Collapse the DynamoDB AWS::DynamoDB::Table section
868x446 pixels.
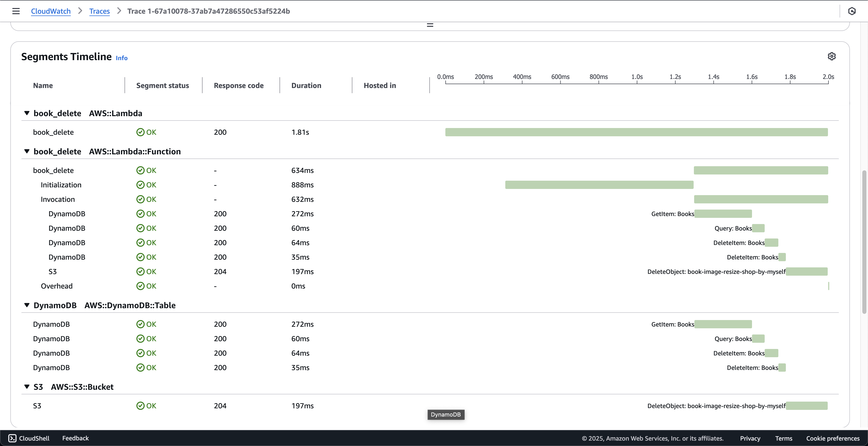coord(27,306)
